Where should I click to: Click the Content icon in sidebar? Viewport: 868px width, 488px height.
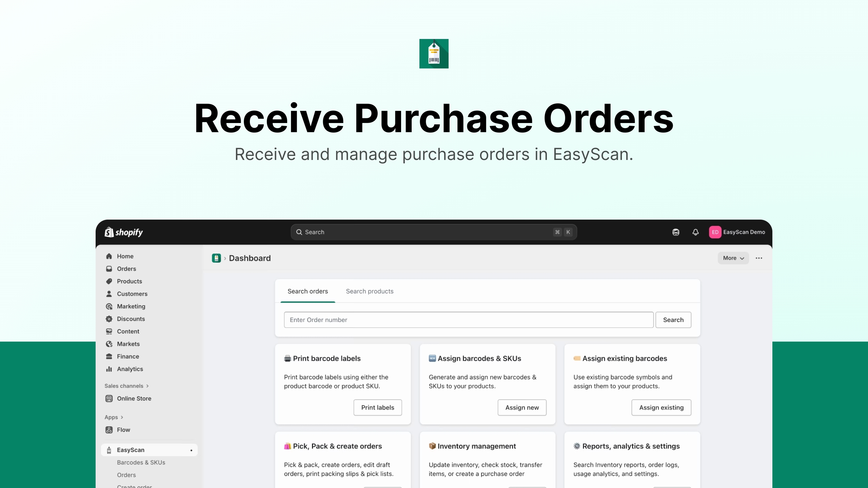(109, 331)
